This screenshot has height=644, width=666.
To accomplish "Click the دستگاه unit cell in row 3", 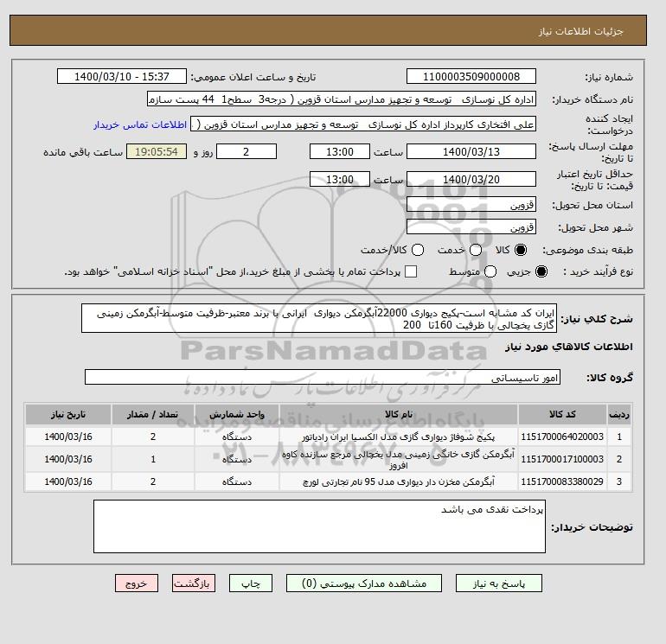I will (237, 481).
